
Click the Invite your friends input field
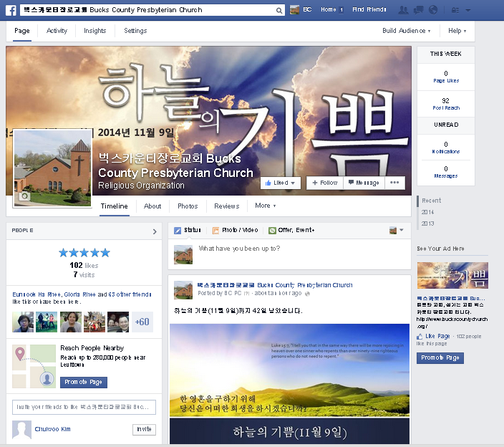tap(84, 407)
